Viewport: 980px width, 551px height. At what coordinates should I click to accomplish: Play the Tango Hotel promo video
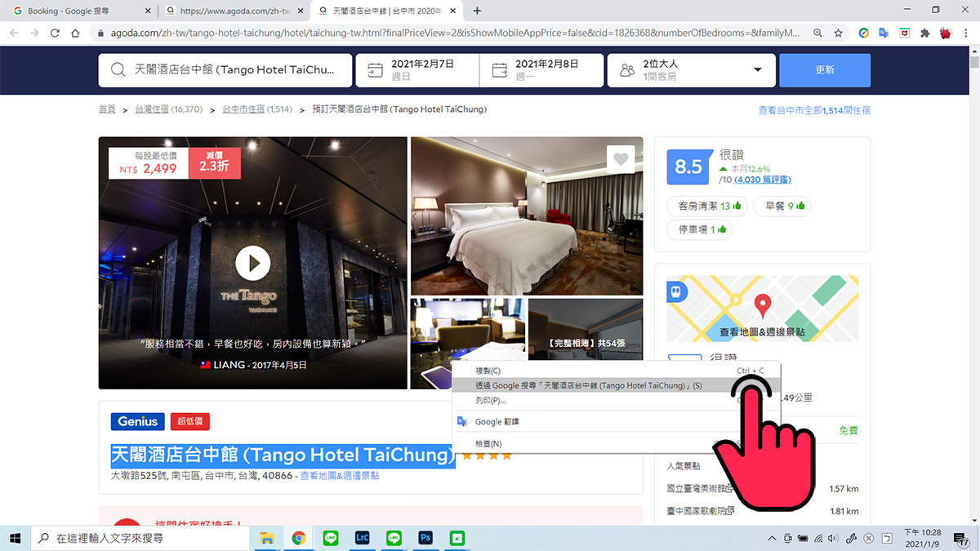coord(253,264)
